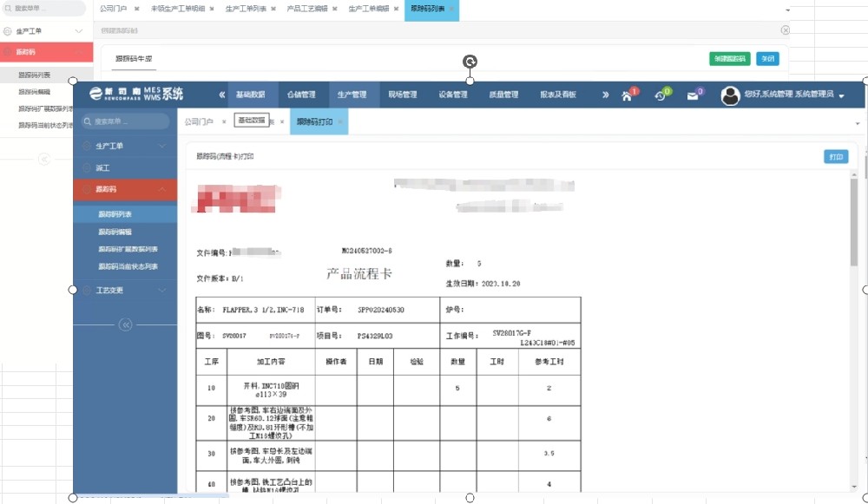Open the 质量管理 top menu
The width and height of the screenshot is (868, 504).
(503, 95)
